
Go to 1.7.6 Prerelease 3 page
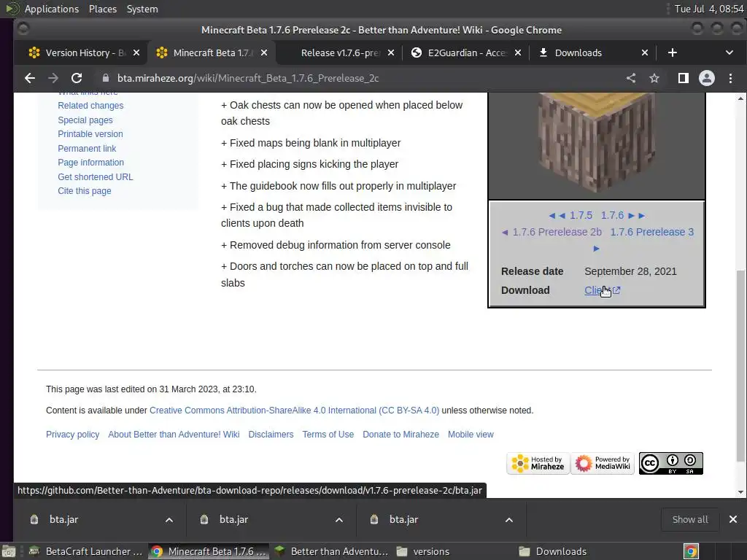(651, 232)
